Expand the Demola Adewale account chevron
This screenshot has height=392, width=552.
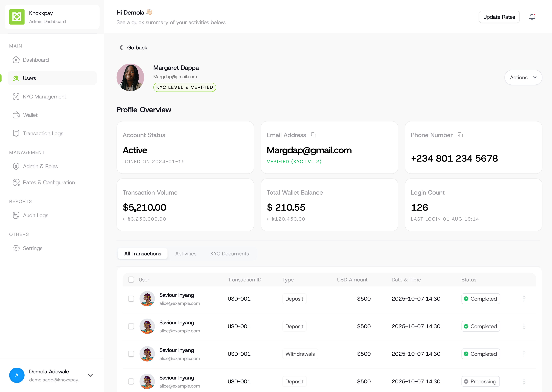(90, 375)
